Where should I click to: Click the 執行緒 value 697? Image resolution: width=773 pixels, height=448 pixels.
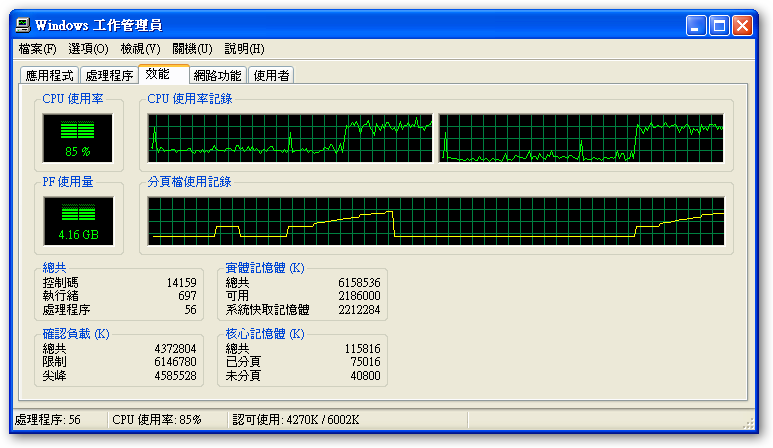click(187, 296)
